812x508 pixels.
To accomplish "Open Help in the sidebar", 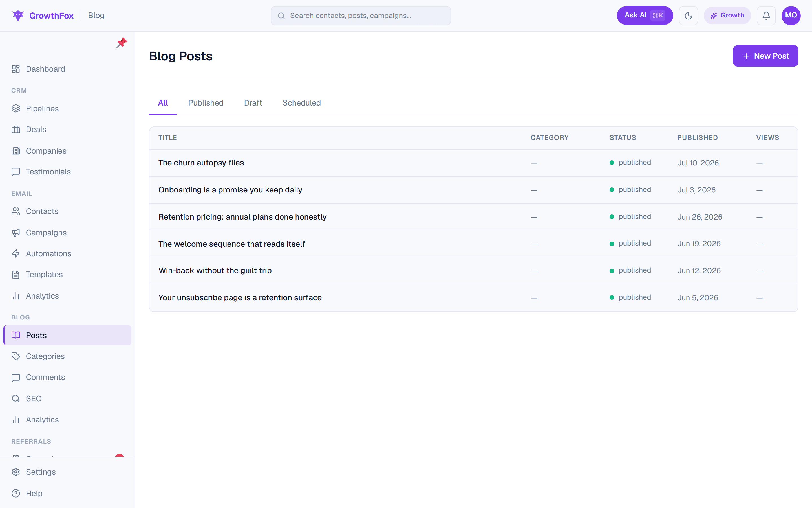I will 67,494.
